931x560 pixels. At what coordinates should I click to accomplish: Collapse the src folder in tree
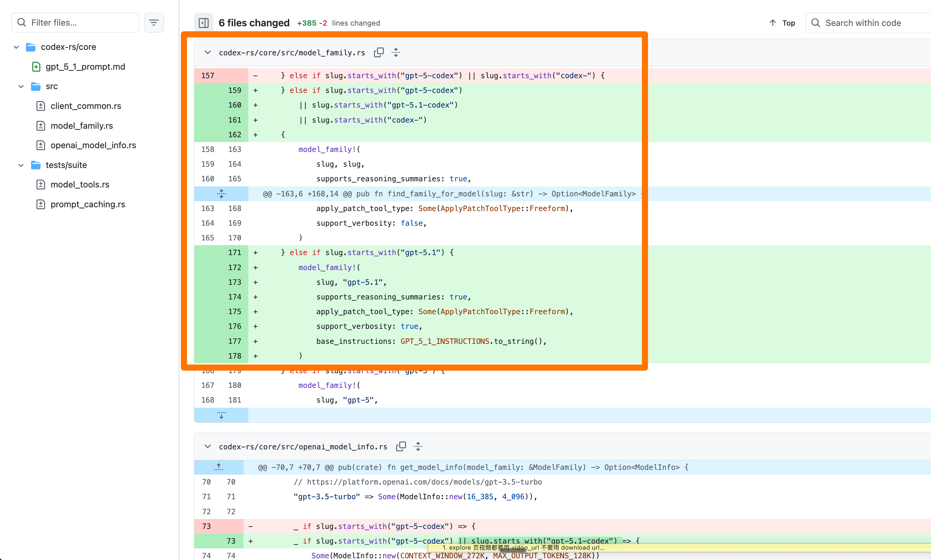[x=21, y=86]
